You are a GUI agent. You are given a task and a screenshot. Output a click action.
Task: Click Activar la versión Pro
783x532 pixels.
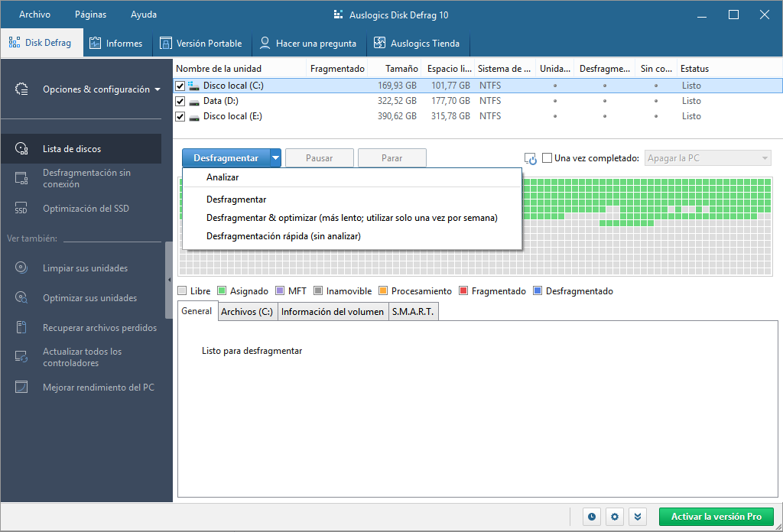click(x=716, y=517)
